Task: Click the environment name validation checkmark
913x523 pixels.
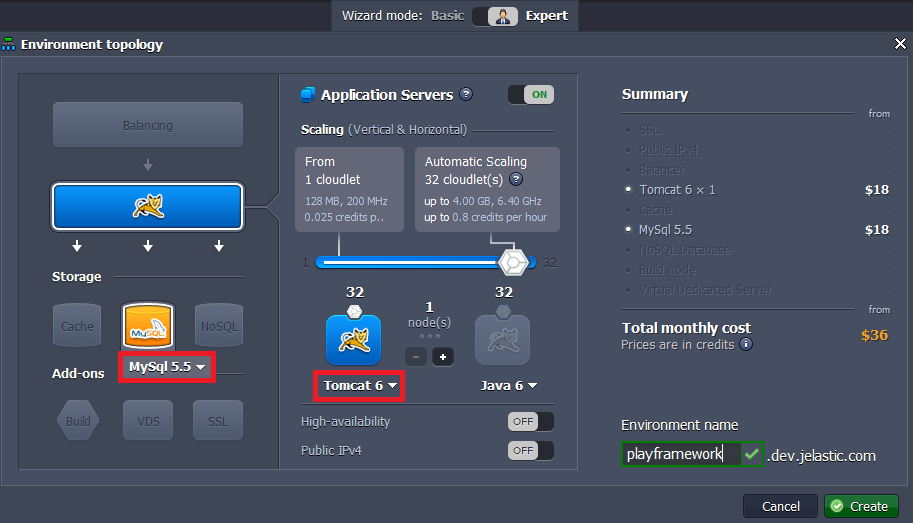Action: (x=752, y=454)
